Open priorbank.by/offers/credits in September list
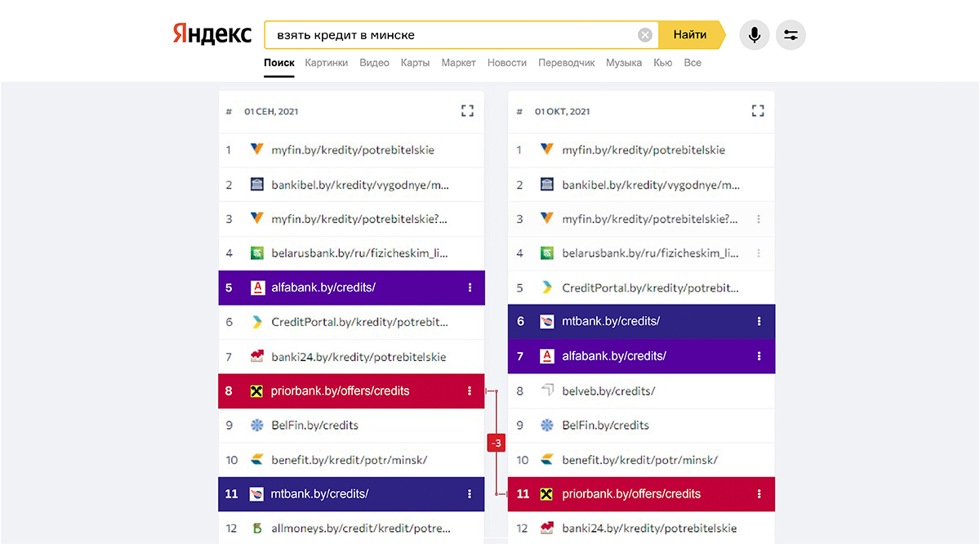 pos(341,391)
